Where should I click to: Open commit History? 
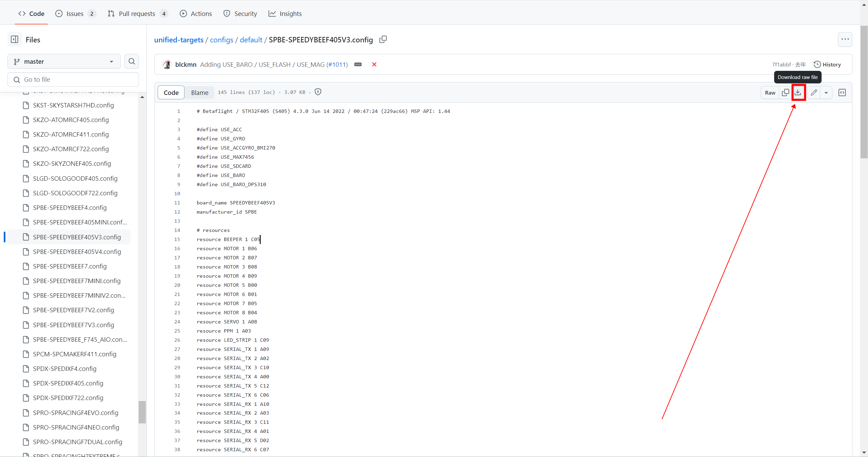[x=827, y=64]
